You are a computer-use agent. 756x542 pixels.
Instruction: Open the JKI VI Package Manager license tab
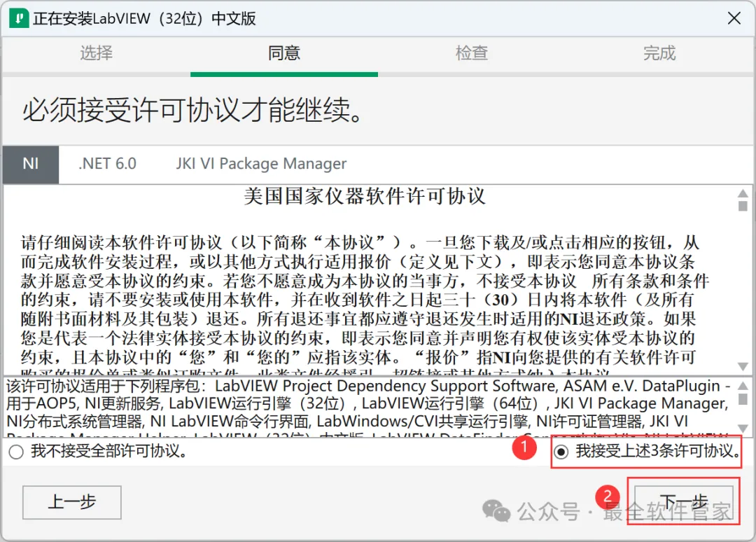[261, 164]
